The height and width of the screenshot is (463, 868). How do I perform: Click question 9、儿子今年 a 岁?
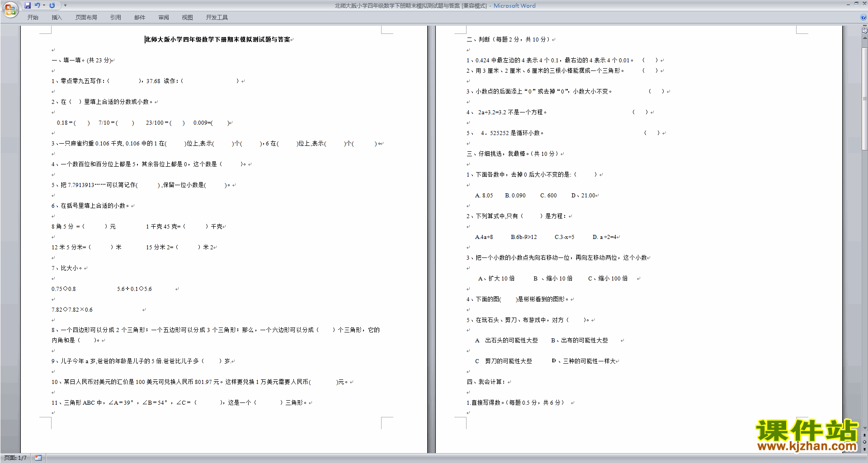(x=141, y=361)
